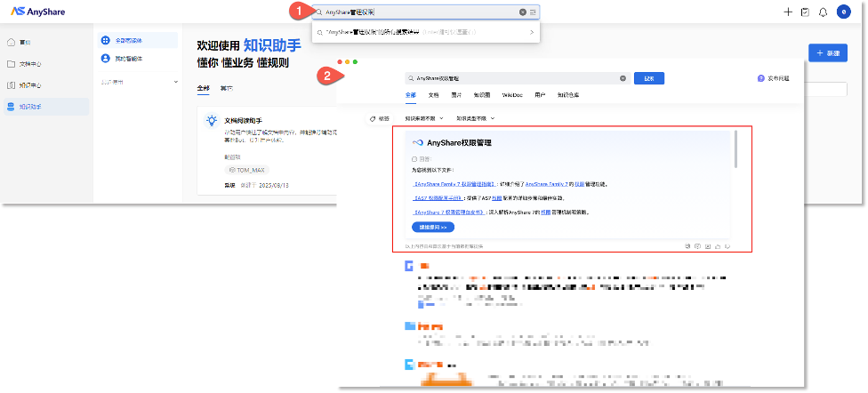The width and height of the screenshot is (868, 393).
Task: Open 文档中心 folder icon in left sidebar
Action: 11,64
